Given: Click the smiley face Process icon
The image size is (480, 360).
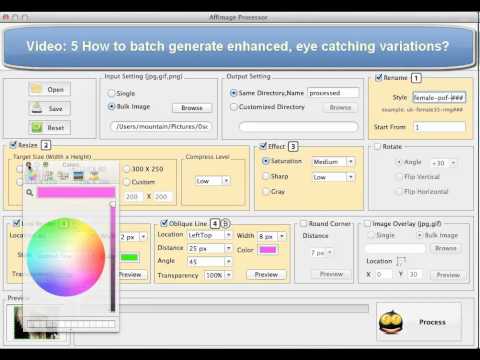Looking at the screenshot, I should [391, 322].
